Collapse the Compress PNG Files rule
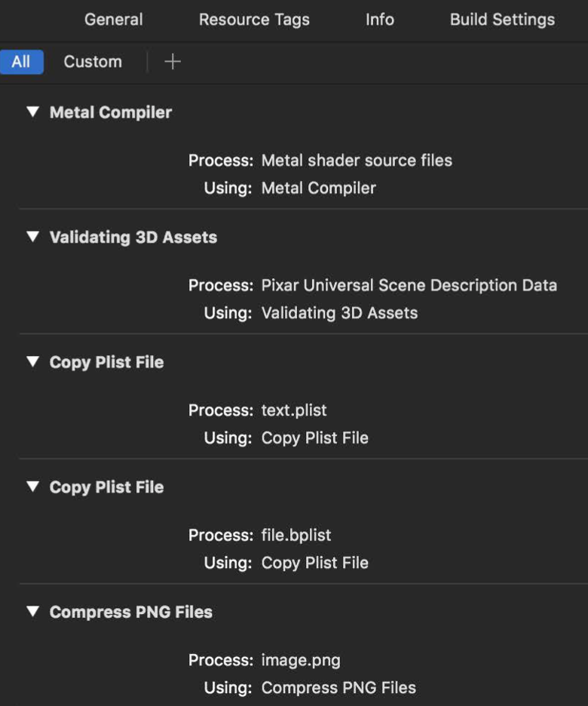 [32, 612]
